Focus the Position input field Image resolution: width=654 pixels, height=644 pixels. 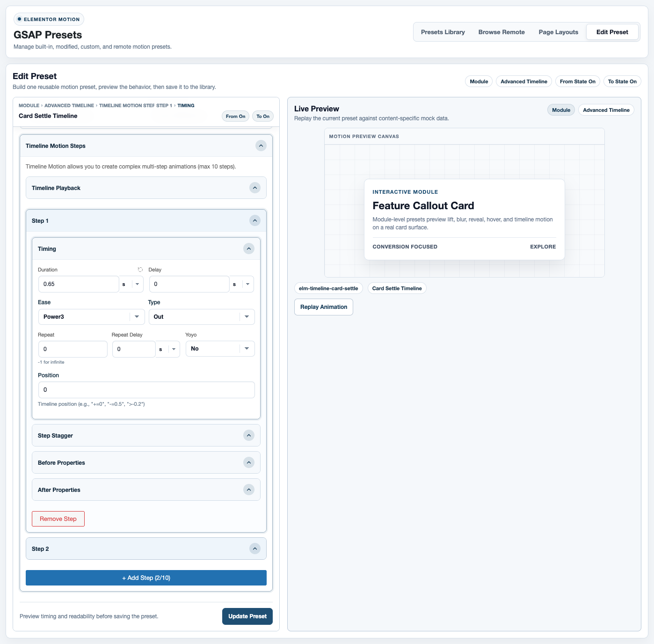click(x=146, y=390)
